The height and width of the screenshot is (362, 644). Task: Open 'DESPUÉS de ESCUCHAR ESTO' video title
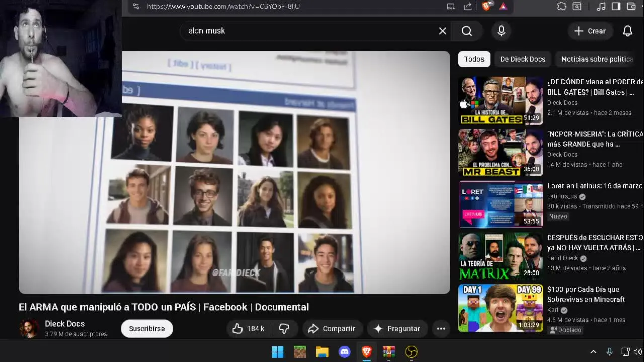pos(595,243)
